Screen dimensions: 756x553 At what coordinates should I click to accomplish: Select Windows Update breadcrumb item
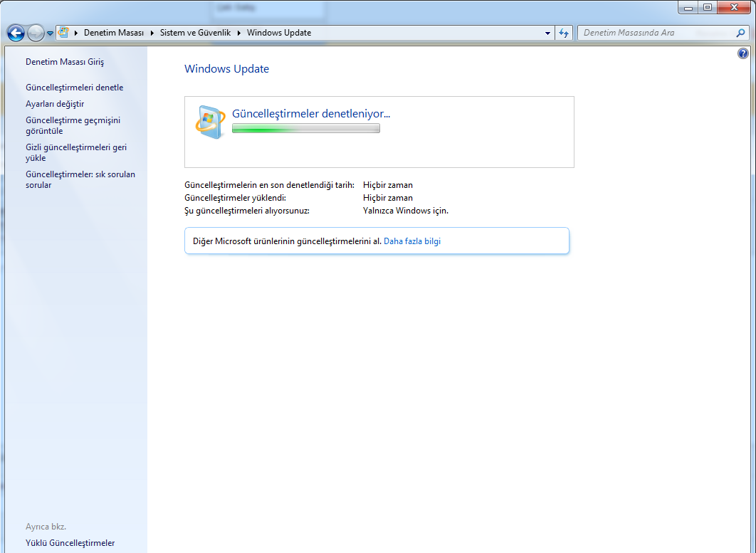(279, 33)
